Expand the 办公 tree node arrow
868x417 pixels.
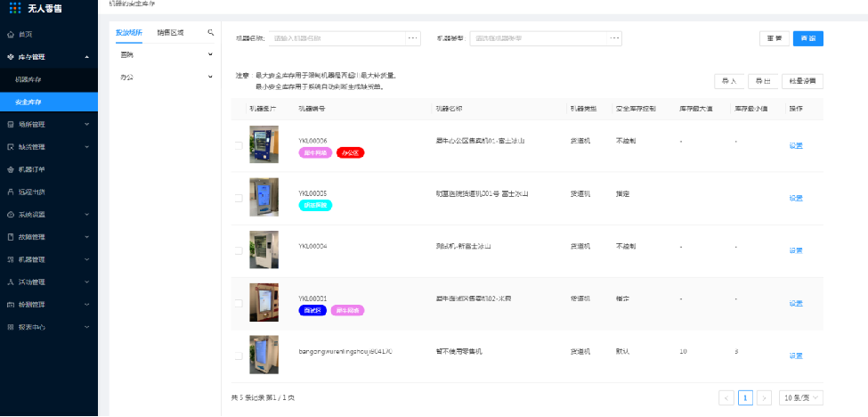(210, 77)
